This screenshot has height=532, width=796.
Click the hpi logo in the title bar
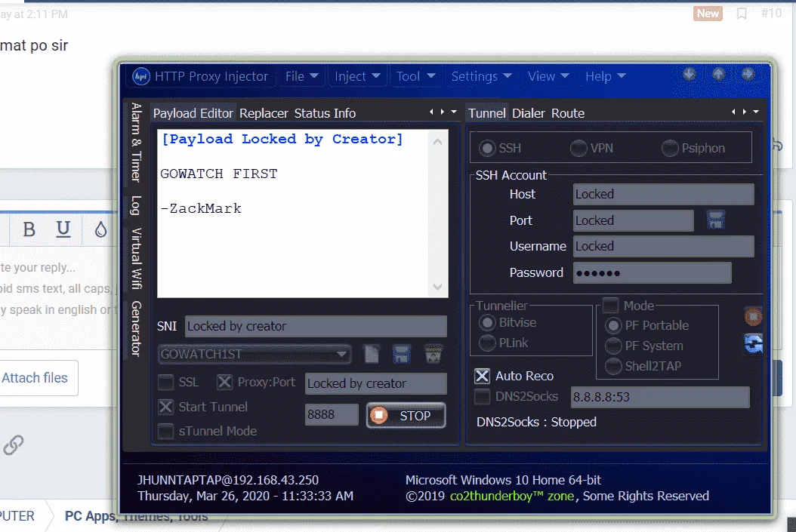[141, 76]
